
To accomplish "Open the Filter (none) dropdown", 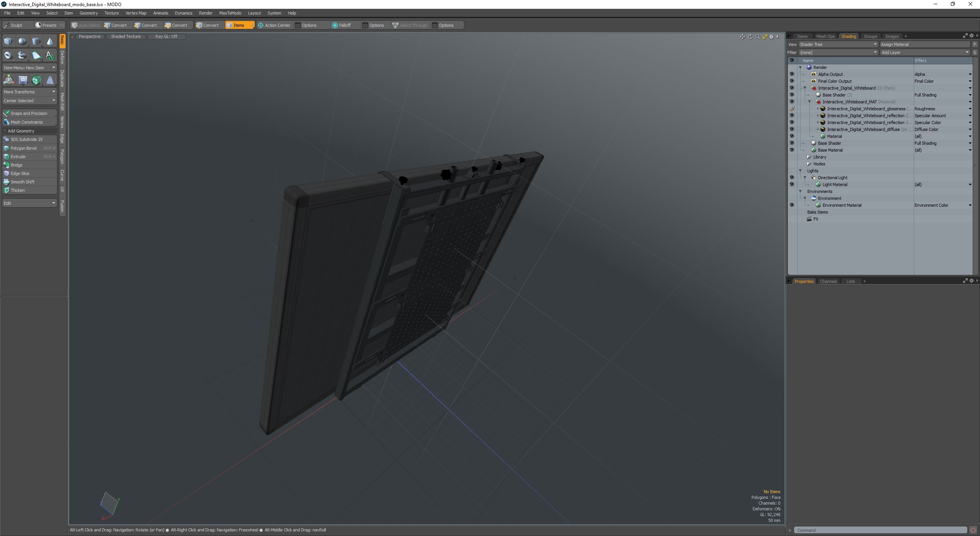I will 838,52.
